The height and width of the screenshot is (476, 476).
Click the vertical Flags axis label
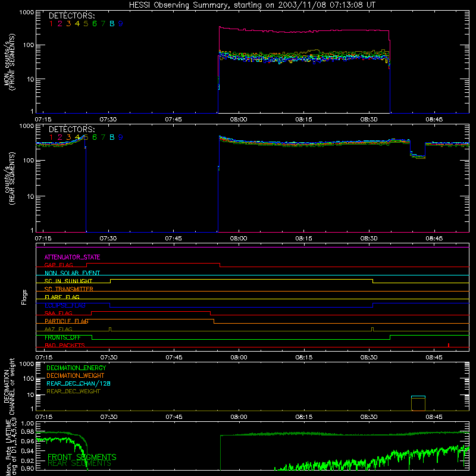click(x=24, y=297)
